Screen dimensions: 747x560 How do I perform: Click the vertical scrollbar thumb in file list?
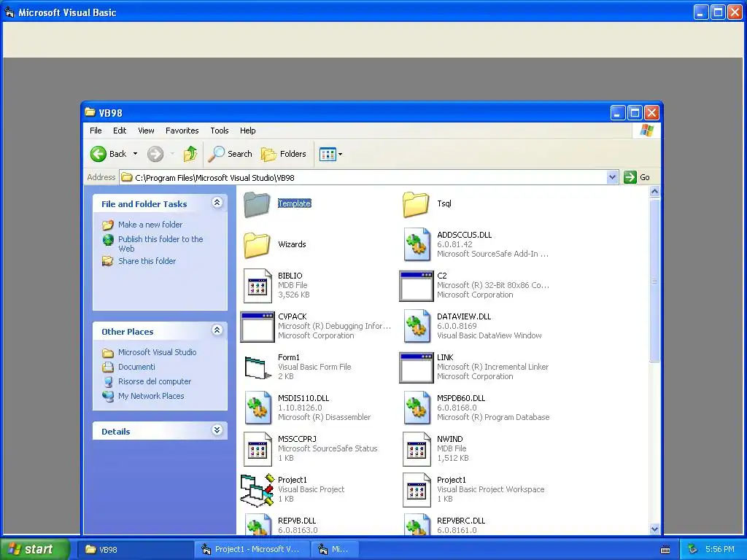pos(654,281)
